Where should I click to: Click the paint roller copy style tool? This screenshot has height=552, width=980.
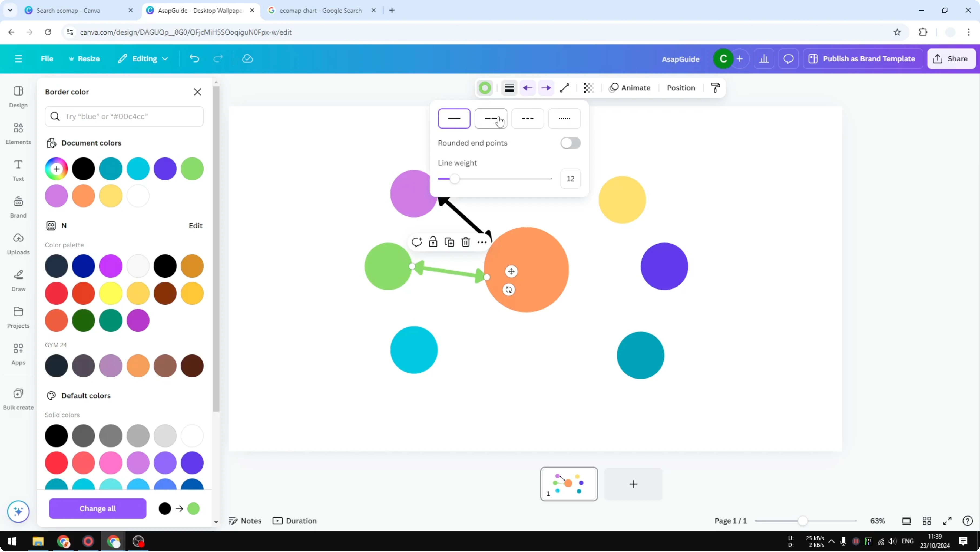pos(715,88)
